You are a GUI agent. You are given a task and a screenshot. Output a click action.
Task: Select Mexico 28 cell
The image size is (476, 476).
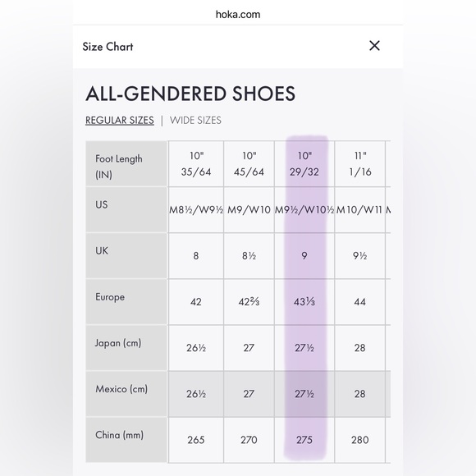pyautogui.click(x=360, y=394)
